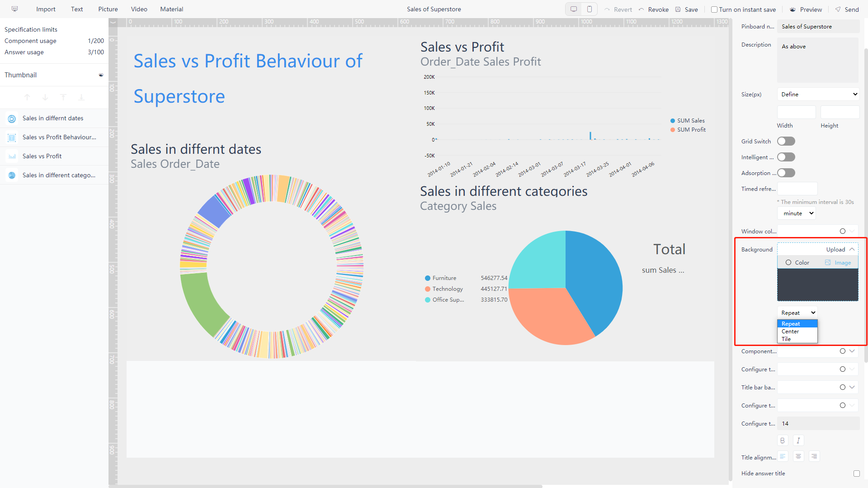Toggle the Intelligent switch

786,157
